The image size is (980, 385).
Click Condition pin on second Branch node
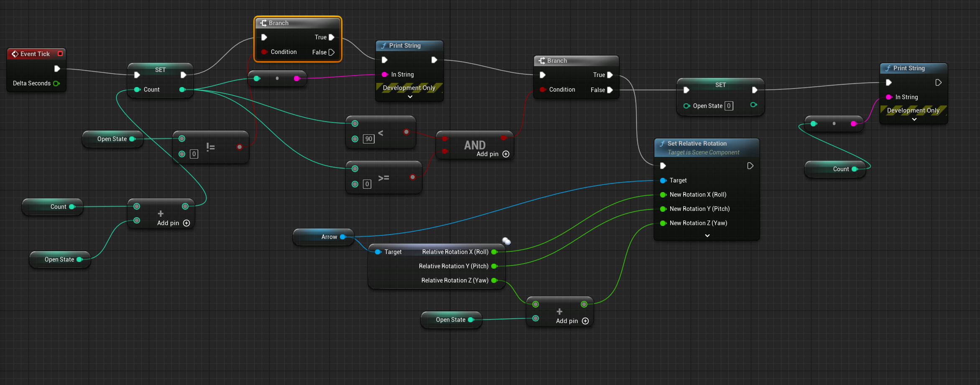tap(543, 90)
